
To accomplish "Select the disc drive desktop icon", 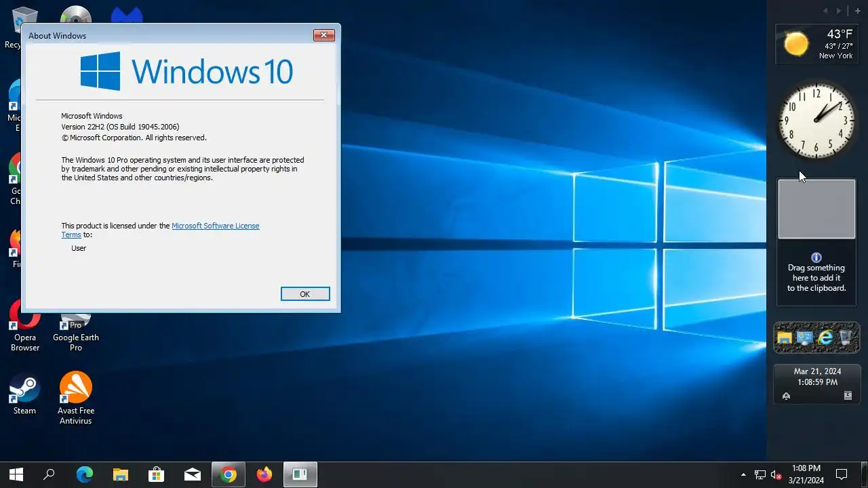I will (76, 15).
